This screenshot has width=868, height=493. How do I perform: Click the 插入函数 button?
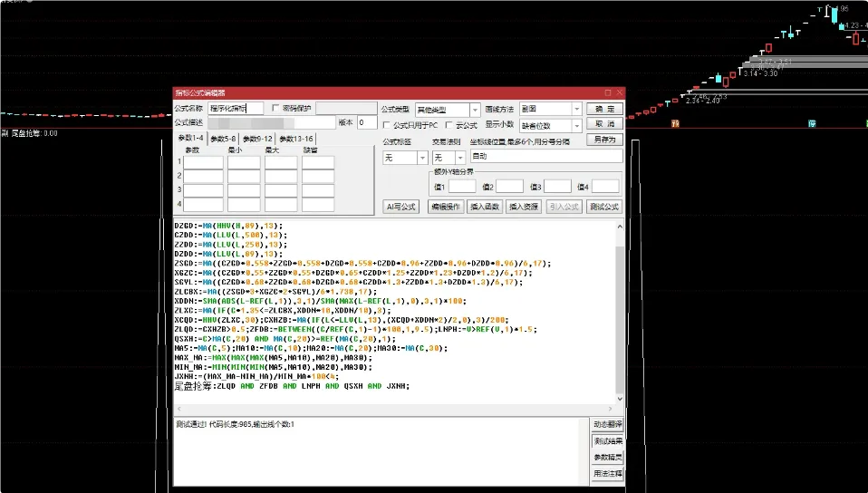tap(485, 207)
